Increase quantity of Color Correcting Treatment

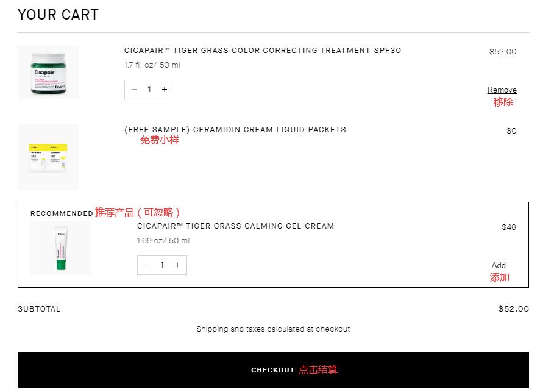pyautogui.click(x=165, y=90)
